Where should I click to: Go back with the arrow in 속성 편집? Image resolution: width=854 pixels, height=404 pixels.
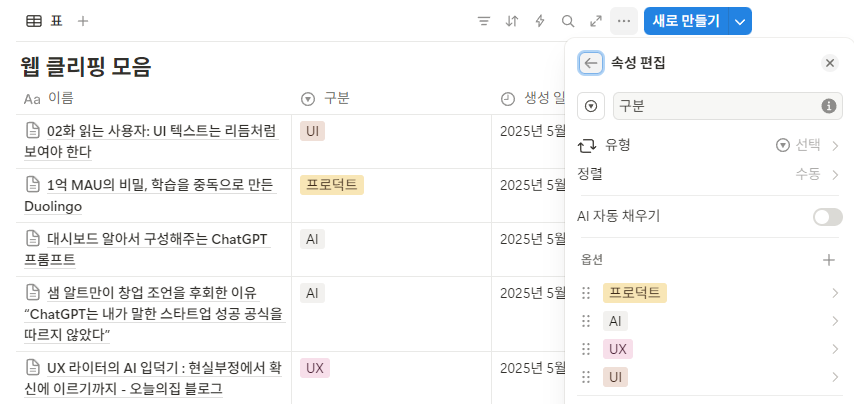pos(590,64)
